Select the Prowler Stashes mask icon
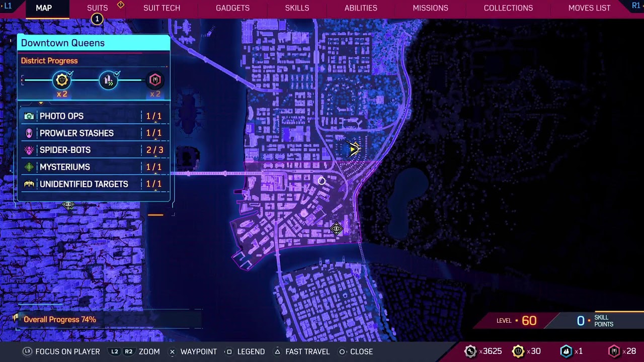The image size is (644, 362). click(x=29, y=133)
